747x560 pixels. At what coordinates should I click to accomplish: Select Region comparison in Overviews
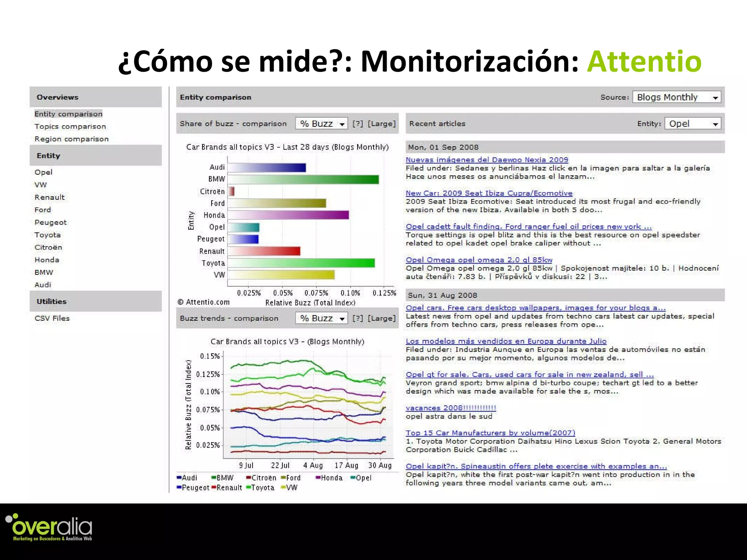pos(71,139)
